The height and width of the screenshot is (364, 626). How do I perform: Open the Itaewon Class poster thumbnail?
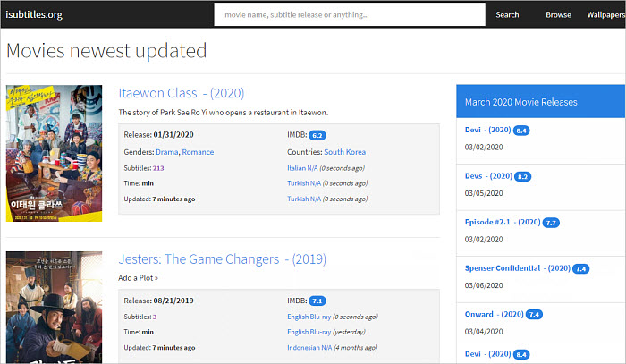(x=54, y=153)
